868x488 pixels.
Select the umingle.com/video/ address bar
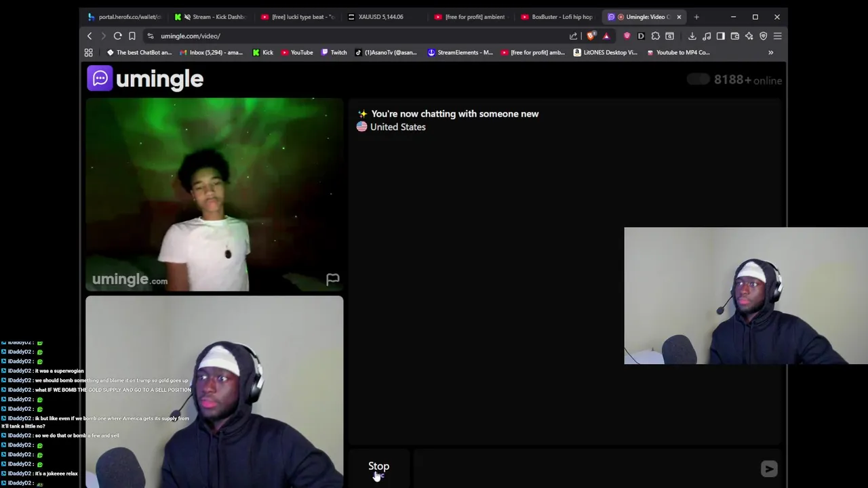pos(191,36)
